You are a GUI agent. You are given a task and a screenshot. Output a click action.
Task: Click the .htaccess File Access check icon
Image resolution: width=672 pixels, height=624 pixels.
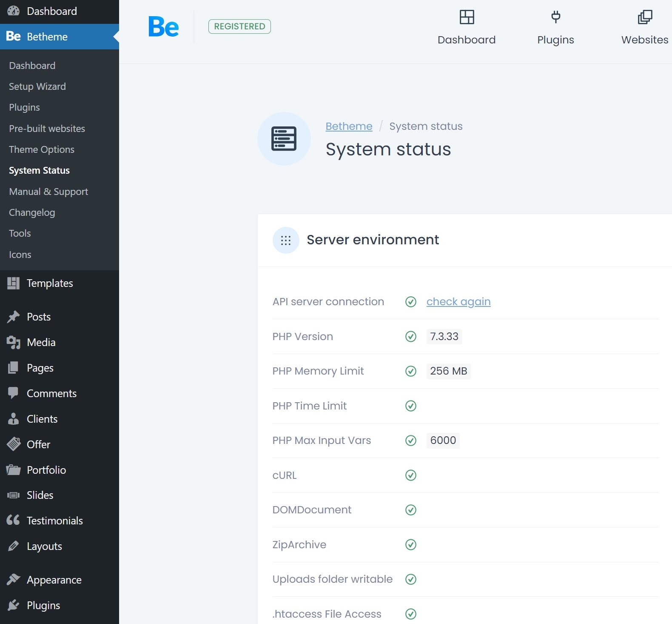pyautogui.click(x=411, y=614)
